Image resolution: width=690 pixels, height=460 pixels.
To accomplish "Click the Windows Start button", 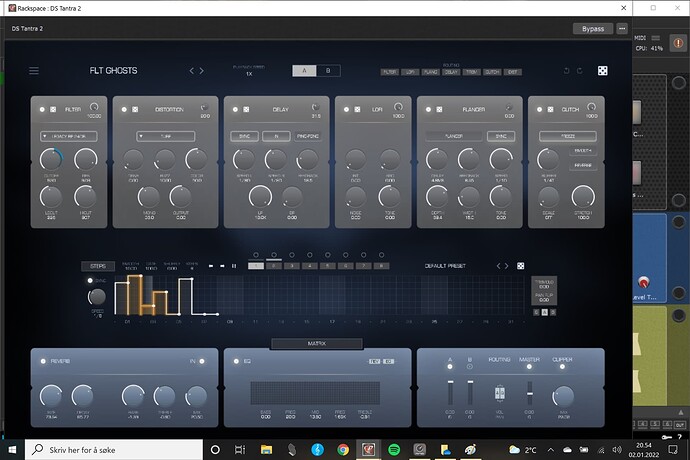I will point(12,449).
